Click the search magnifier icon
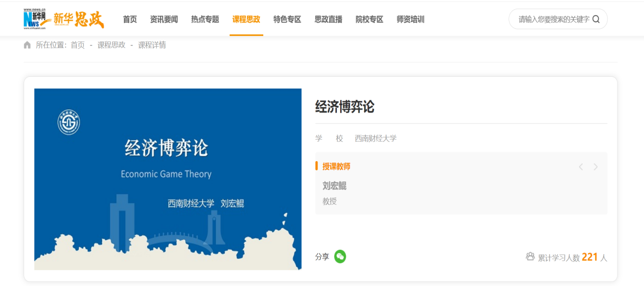The image size is (644, 286). (x=596, y=19)
